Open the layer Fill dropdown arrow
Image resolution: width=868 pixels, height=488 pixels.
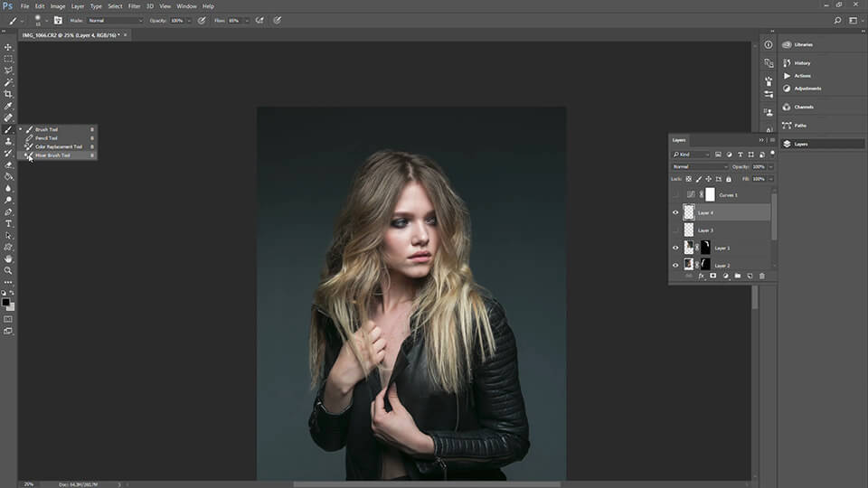(x=770, y=179)
